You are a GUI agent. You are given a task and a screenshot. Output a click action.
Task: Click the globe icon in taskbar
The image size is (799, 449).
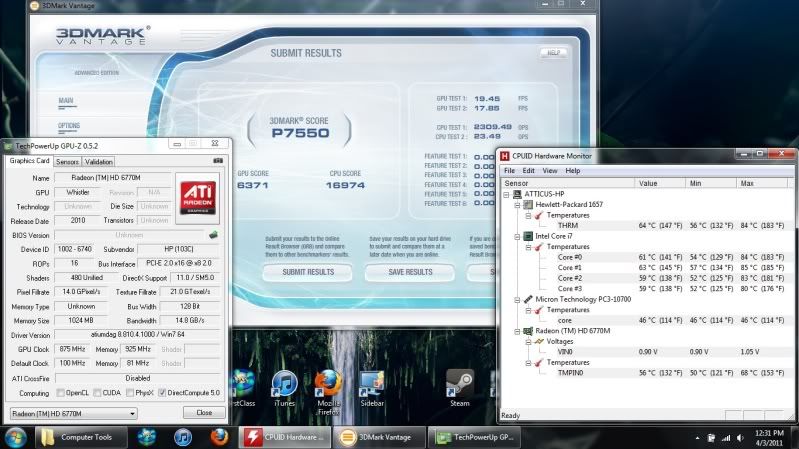coord(147,437)
